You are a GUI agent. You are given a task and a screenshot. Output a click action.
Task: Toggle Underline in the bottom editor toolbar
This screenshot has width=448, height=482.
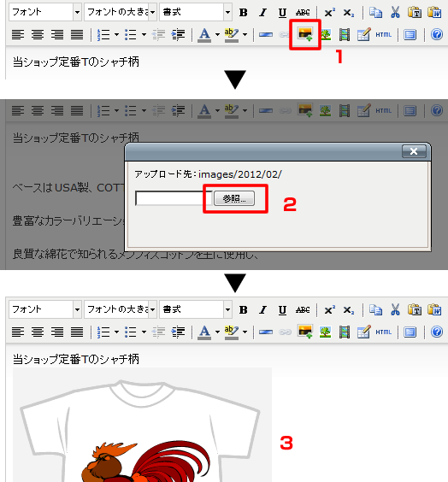pos(282,310)
